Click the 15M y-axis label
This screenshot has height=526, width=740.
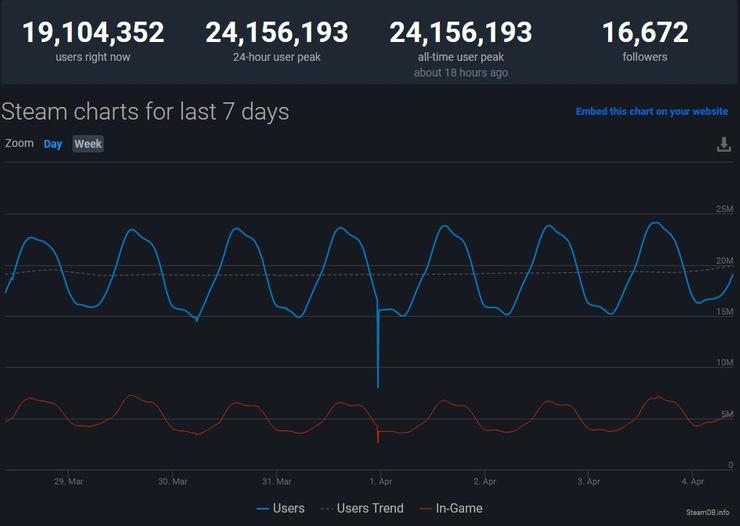(x=724, y=312)
